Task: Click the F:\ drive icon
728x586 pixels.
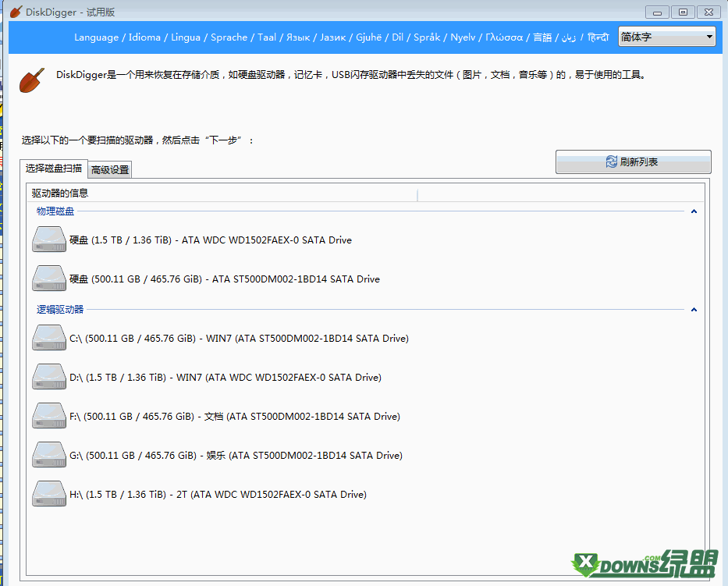Action: (x=49, y=416)
